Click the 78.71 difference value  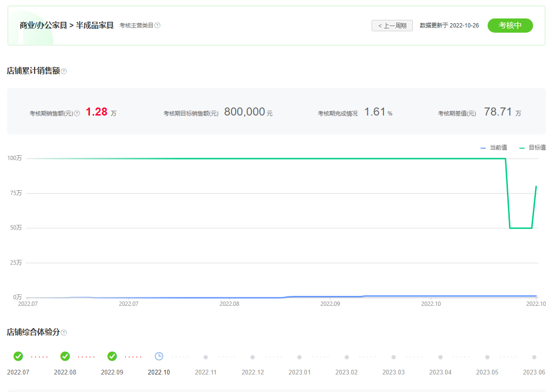[498, 112]
